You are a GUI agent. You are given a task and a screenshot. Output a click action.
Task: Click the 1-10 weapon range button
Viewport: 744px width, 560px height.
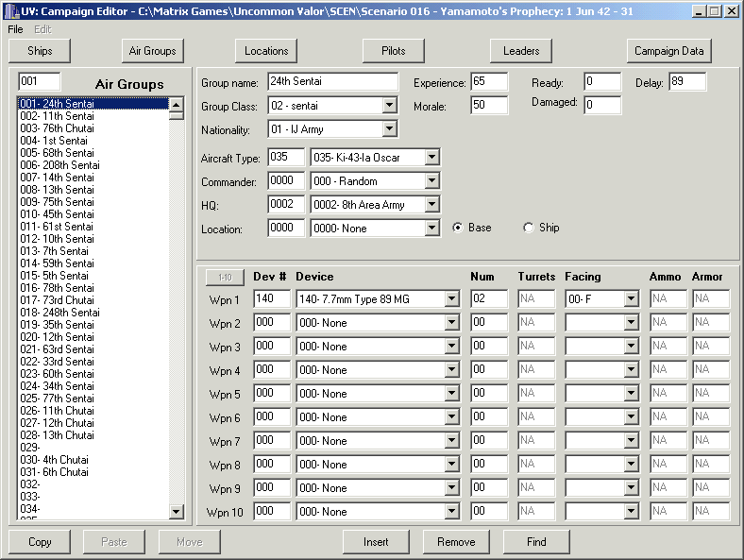pos(225,277)
